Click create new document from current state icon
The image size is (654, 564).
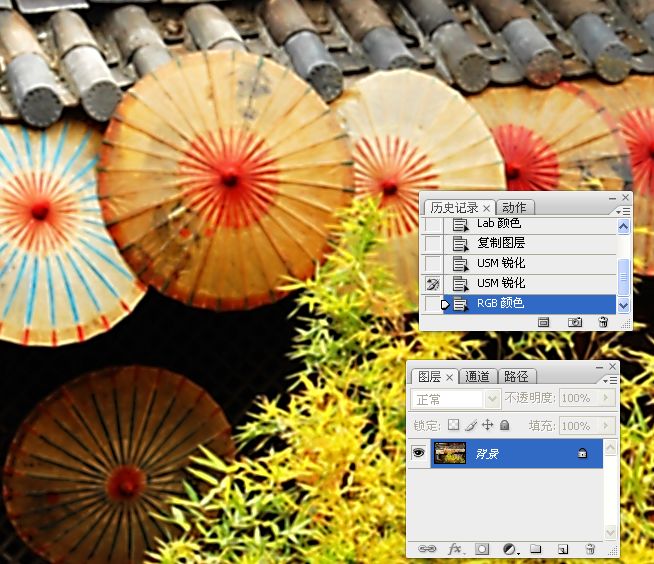(543, 322)
